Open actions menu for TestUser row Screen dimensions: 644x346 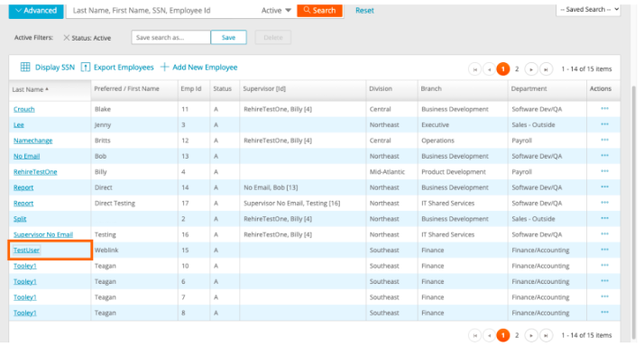point(604,250)
